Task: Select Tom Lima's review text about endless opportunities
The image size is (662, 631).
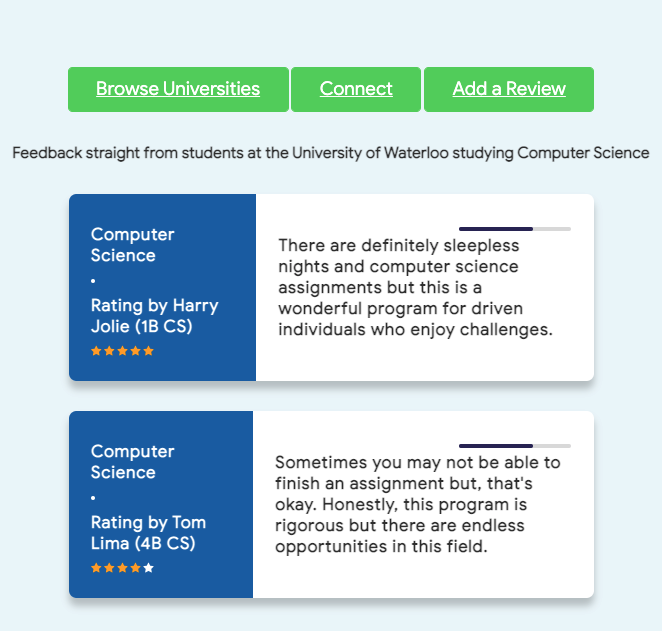Action: tap(418, 505)
